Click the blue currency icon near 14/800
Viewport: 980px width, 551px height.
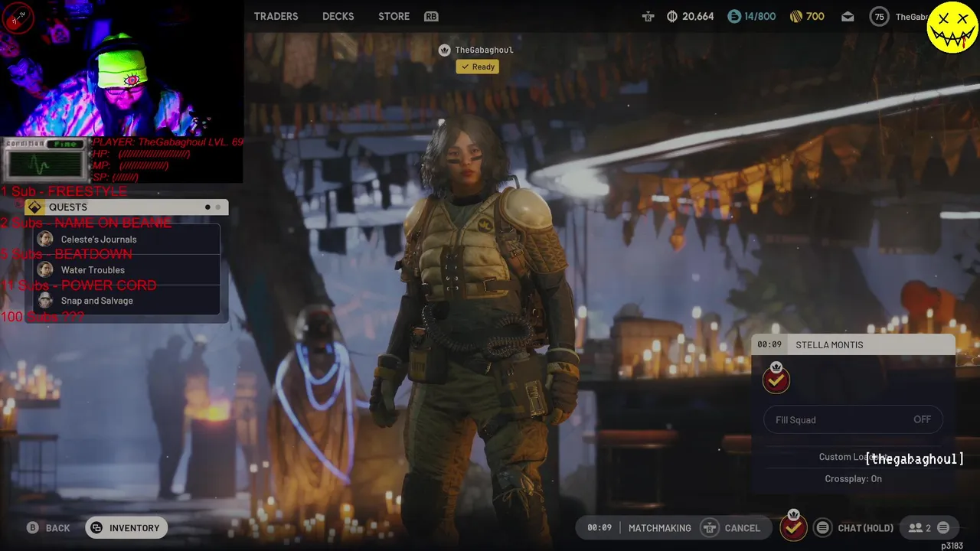734,16
